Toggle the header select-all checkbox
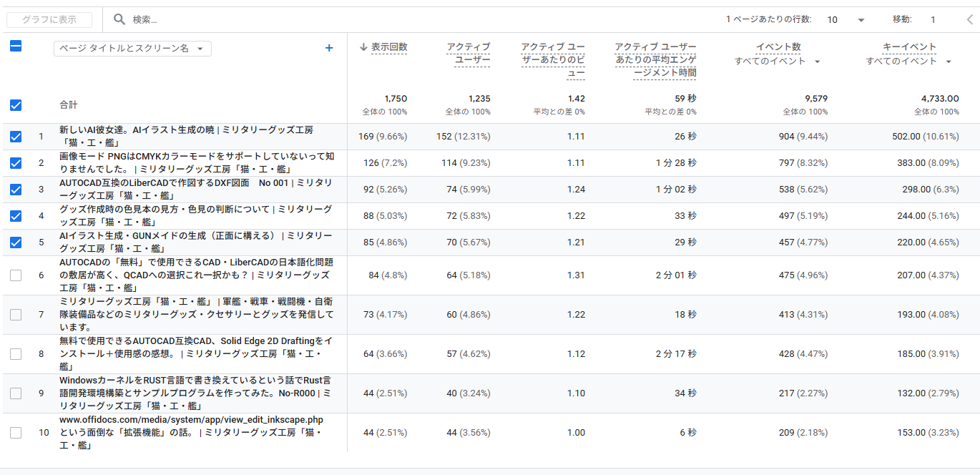Screen dimensions: 980x475 pos(16,46)
